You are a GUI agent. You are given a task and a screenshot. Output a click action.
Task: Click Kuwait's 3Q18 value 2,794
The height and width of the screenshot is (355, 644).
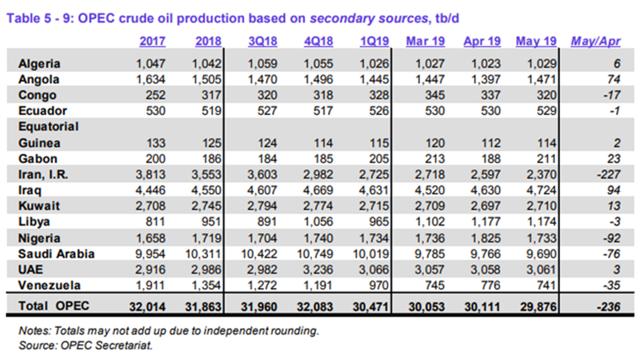click(x=262, y=206)
